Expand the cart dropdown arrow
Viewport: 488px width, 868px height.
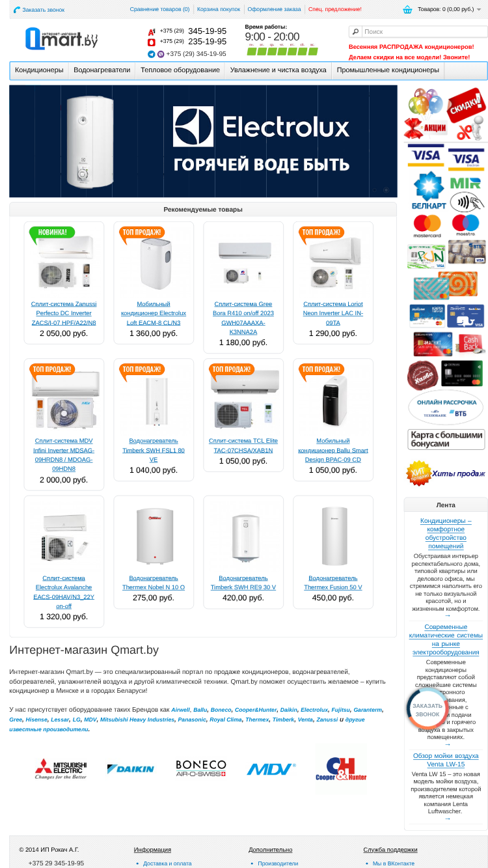479,9
